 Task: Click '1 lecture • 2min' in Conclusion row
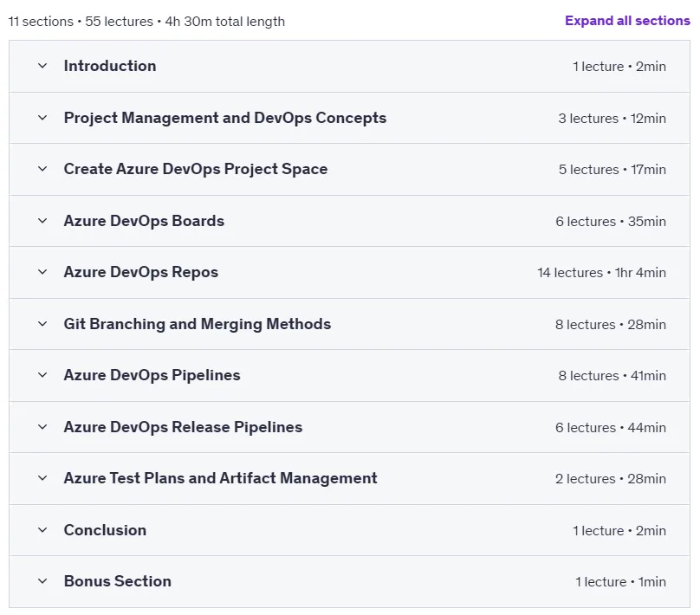[x=619, y=531]
